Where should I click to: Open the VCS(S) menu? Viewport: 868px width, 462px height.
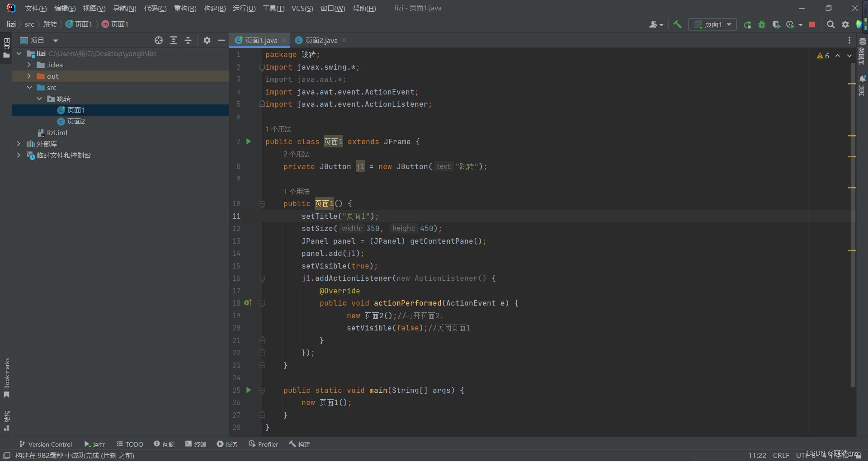[302, 9]
